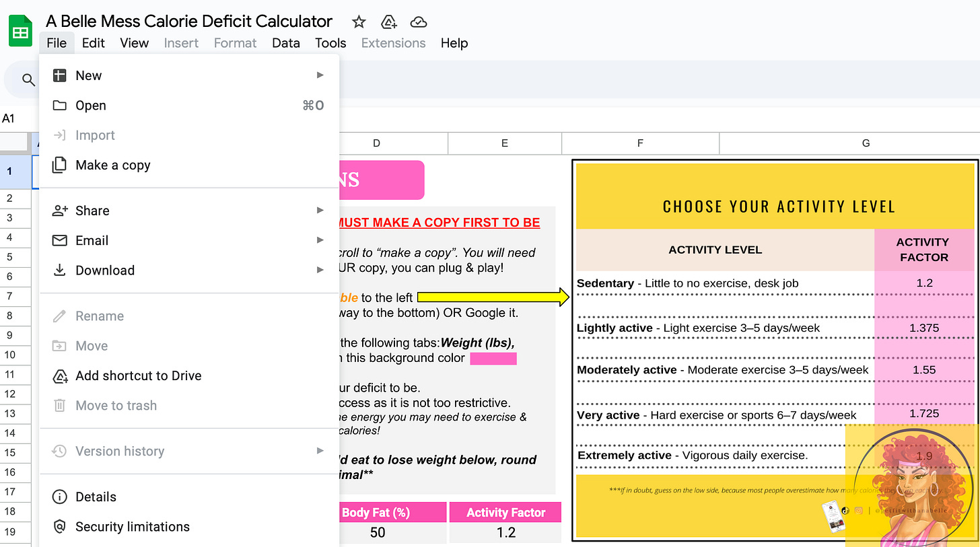Select column E header

pyautogui.click(x=505, y=143)
